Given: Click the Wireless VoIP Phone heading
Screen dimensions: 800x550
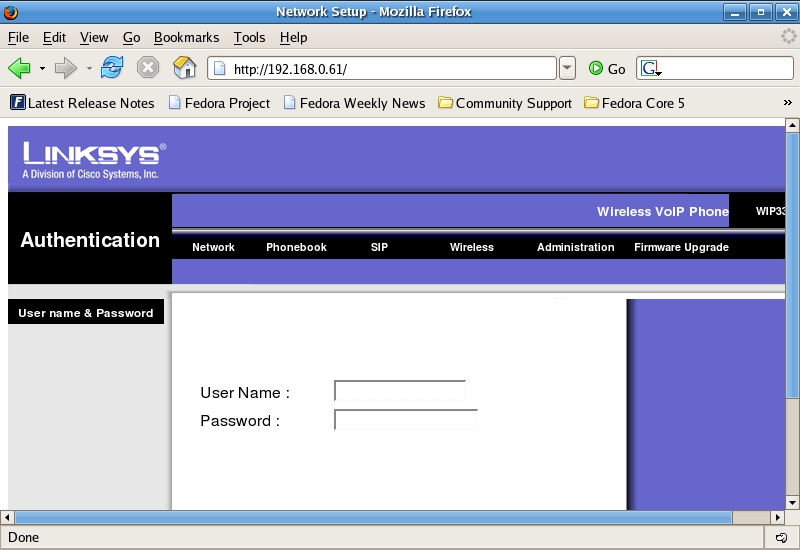Looking at the screenshot, I should click(663, 211).
